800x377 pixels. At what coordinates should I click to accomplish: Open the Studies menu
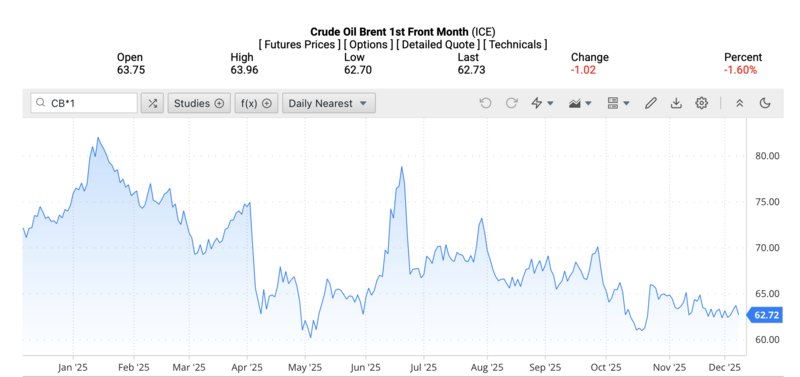coord(199,103)
